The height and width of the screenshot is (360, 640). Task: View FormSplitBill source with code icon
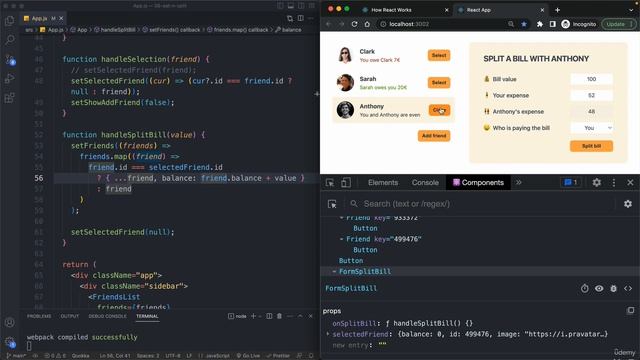(628, 289)
